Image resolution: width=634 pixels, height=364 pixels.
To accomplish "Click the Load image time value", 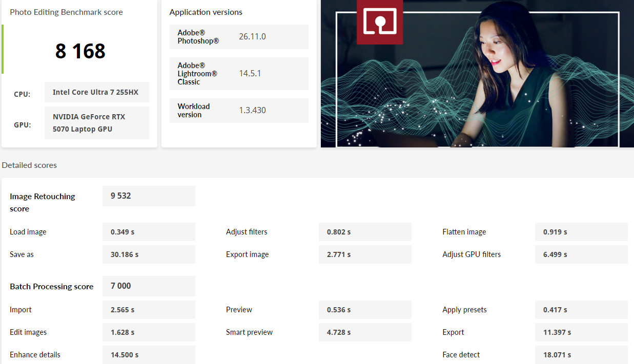I will (149, 232).
